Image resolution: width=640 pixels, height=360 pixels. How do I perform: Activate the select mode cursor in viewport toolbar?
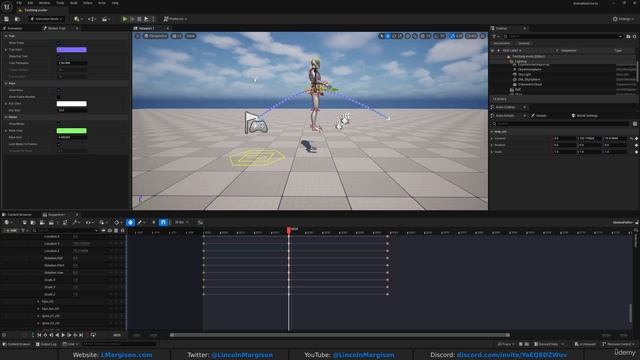tap(382, 36)
